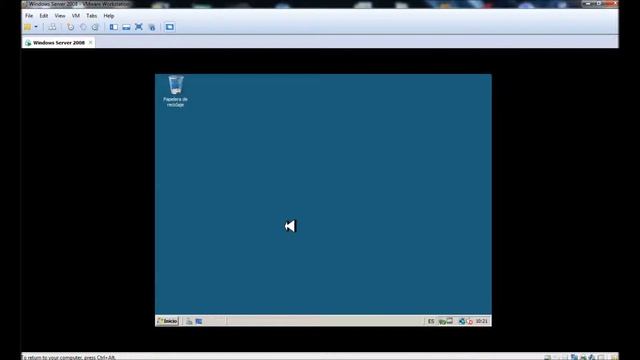Open the Tabs menu

pos(91,16)
